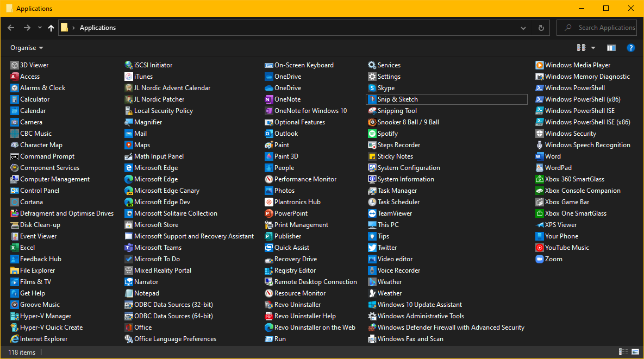Expand the recent locations dropdown arrow

(x=40, y=28)
